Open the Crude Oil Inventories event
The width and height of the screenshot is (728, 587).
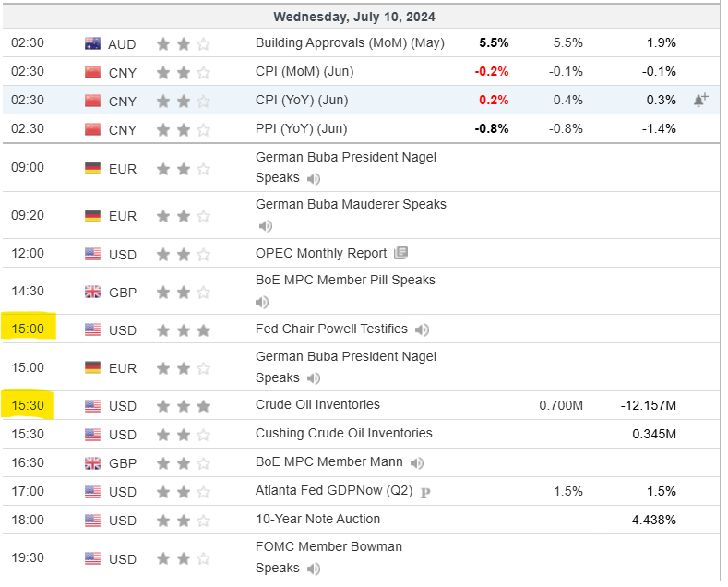(x=317, y=404)
